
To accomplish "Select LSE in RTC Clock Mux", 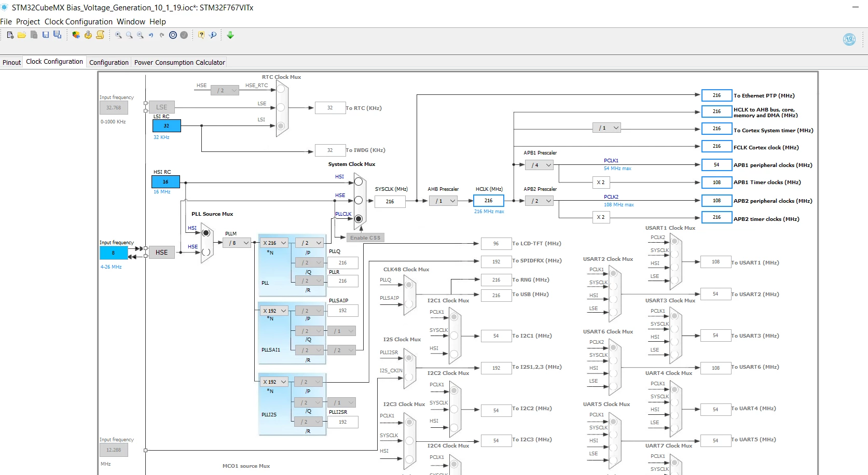I will (281, 107).
